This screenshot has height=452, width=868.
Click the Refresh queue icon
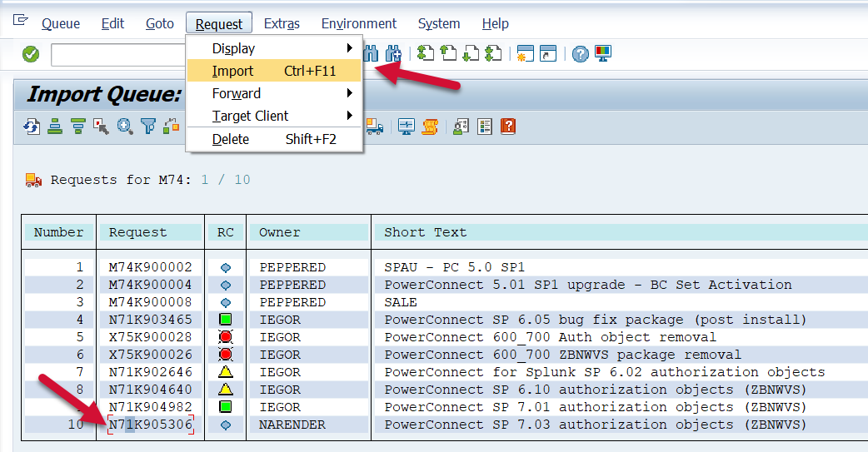click(32, 127)
